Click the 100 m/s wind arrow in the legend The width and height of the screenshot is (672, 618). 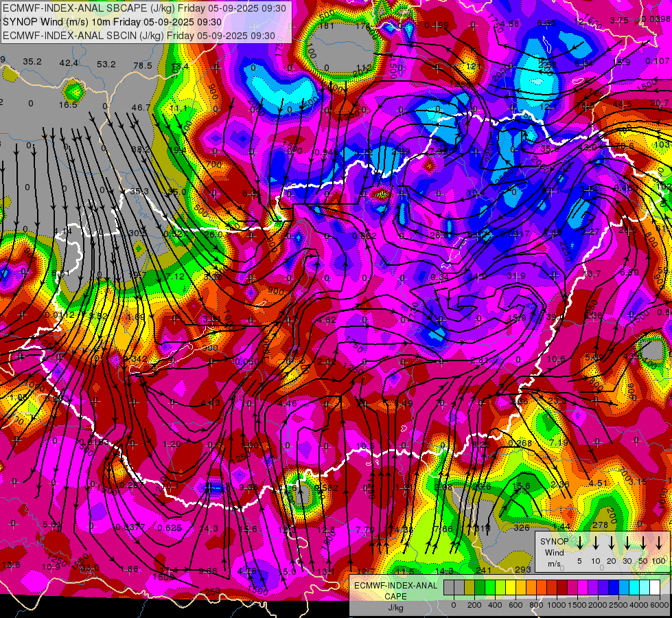coord(659,542)
